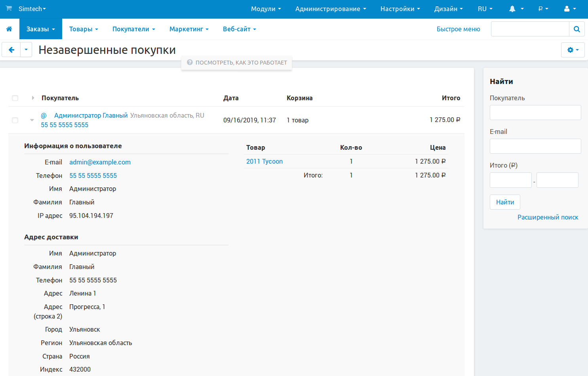
Task: Click the shopping cart storefront icon
Action: point(9,8)
